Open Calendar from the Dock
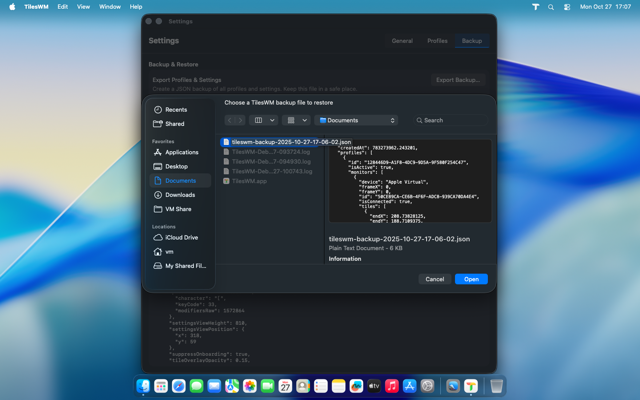The image size is (640, 400). point(285,386)
